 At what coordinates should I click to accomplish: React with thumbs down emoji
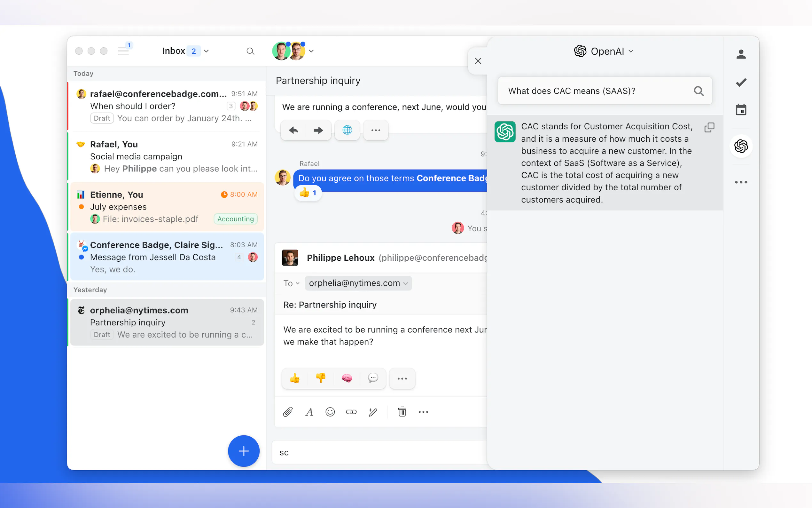[321, 378]
